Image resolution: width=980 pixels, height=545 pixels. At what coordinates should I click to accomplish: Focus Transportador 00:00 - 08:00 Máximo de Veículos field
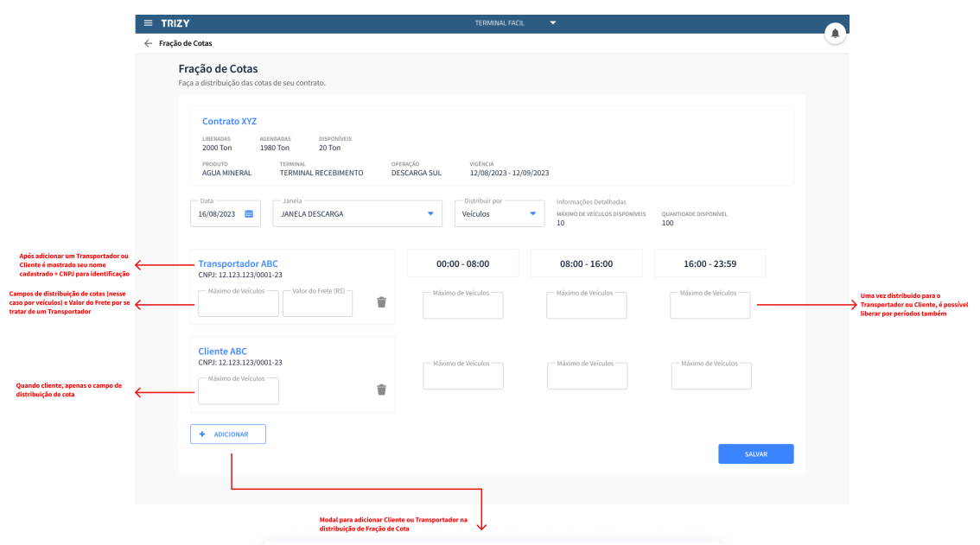(463, 306)
